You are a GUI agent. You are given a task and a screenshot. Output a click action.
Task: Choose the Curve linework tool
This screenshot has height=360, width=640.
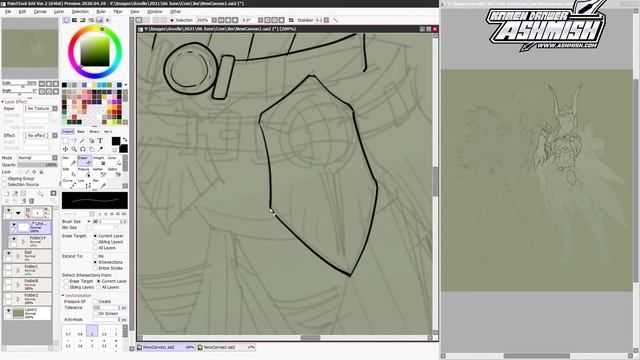pyautogui.click(x=69, y=184)
